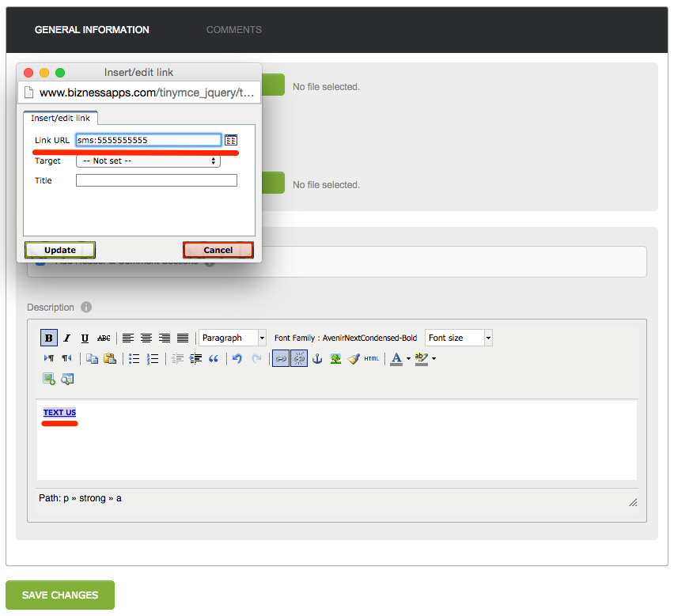Click the italic formatting icon
Image resolution: width=674 pixels, height=616 pixels.
tap(67, 338)
